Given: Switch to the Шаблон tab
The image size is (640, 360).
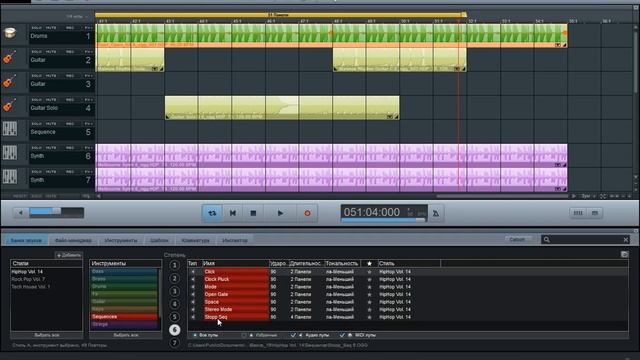Looking at the screenshot, I should coord(159,240).
